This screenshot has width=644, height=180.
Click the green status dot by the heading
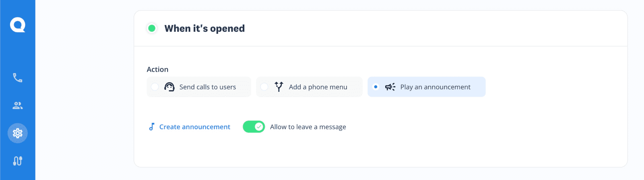coord(152,28)
